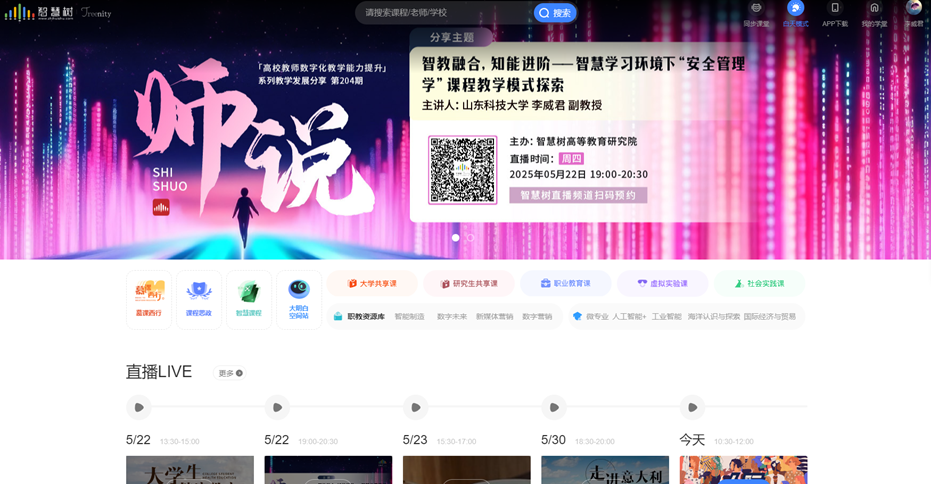Expand 更多 next to 直播LIVE

[231, 373]
